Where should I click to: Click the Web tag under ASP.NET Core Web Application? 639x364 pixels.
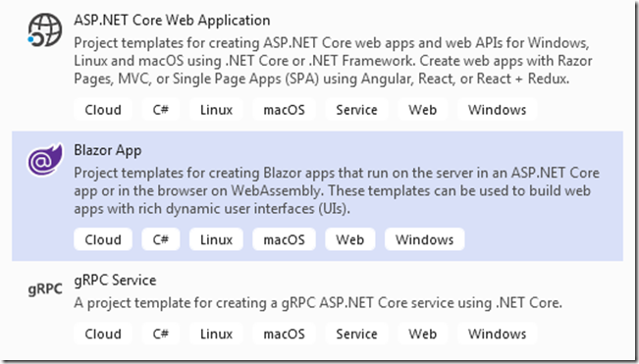tap(423, 110)
